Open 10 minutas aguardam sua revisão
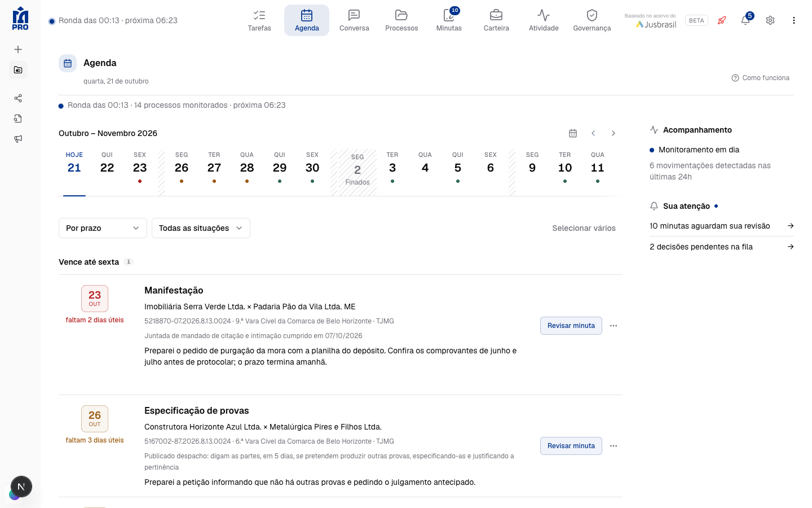 tap(722, 226)
